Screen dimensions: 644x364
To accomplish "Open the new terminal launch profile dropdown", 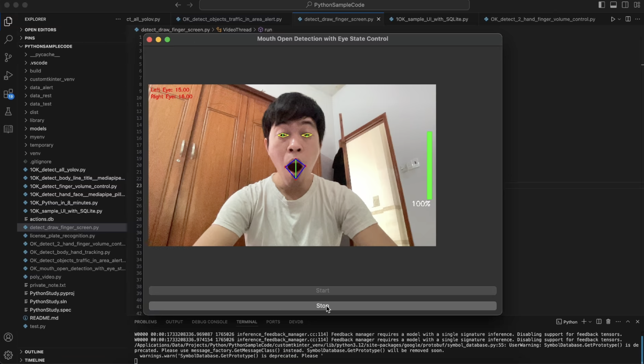I will tap(590, 322).
